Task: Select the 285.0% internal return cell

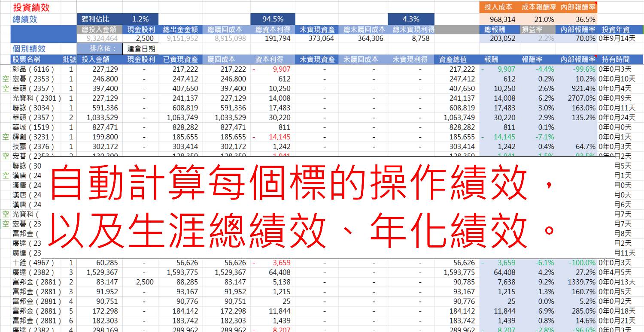Action: [583, 311]
